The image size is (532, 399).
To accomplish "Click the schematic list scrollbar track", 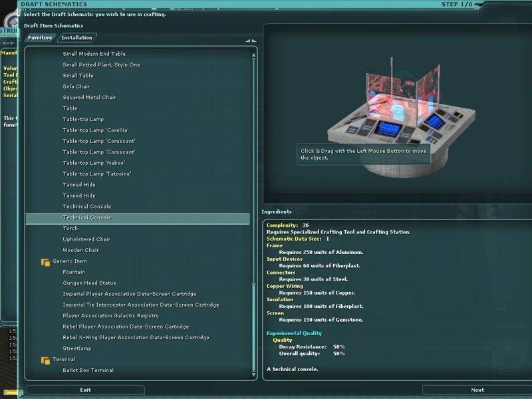I will pyautogui.click(x=254, y=166).
